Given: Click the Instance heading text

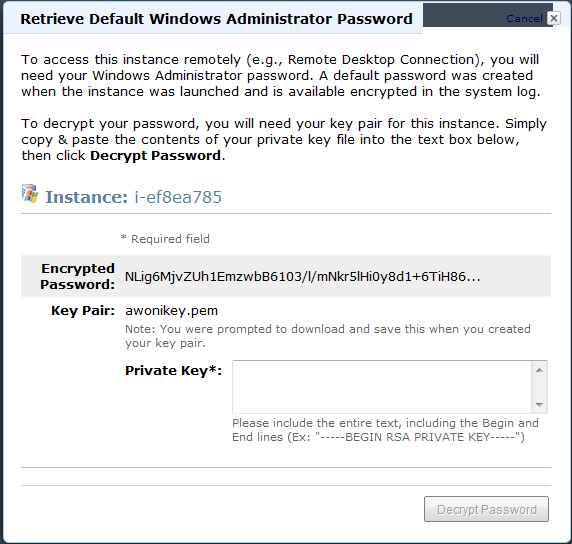Looking at the screenshot, I should (86, 197).
